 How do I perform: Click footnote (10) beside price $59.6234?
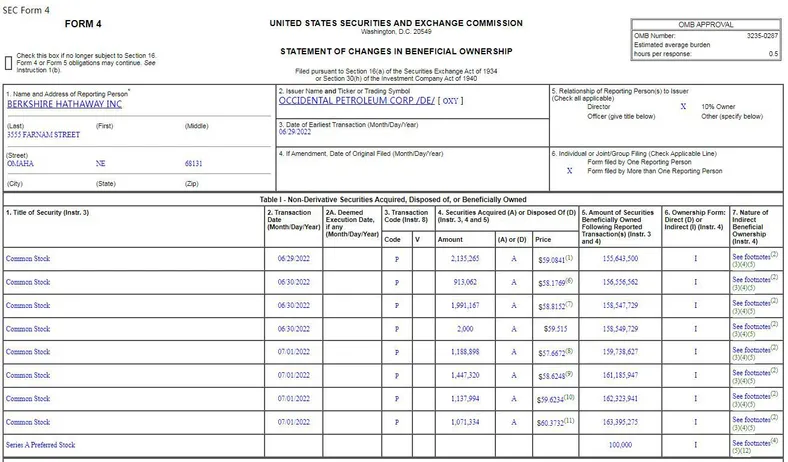[569, 397]
